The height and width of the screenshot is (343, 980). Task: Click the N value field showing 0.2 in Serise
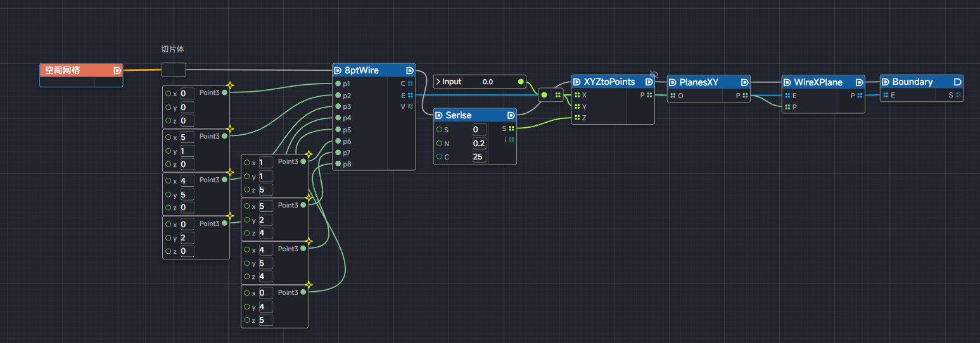479,143
